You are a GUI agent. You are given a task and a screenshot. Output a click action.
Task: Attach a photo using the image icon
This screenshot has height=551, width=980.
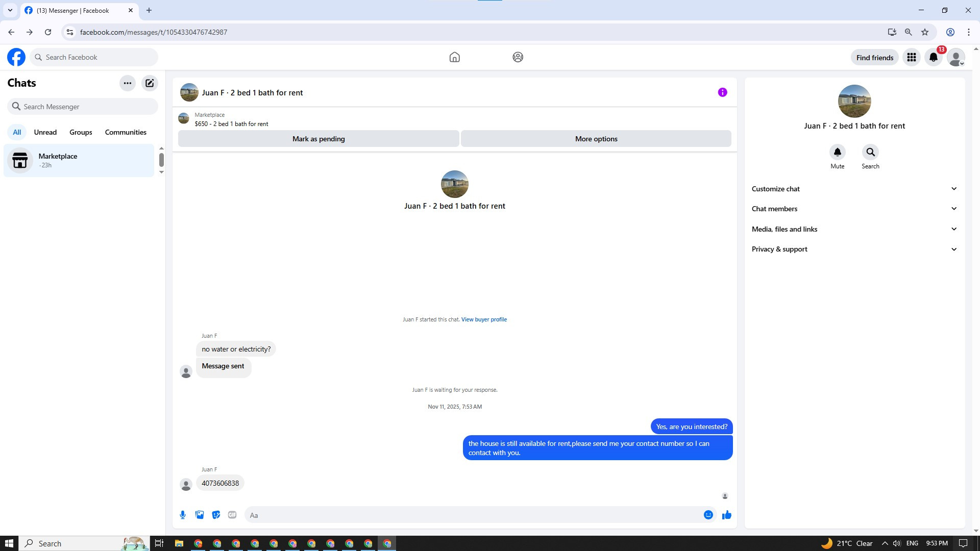coord(200,515)
